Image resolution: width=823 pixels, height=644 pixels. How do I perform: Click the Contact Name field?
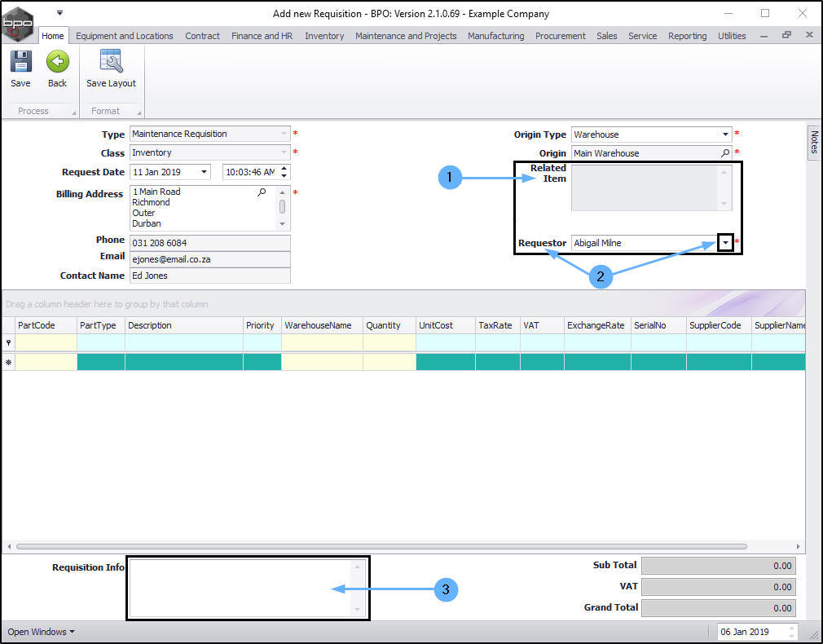(x=210, y=276)
